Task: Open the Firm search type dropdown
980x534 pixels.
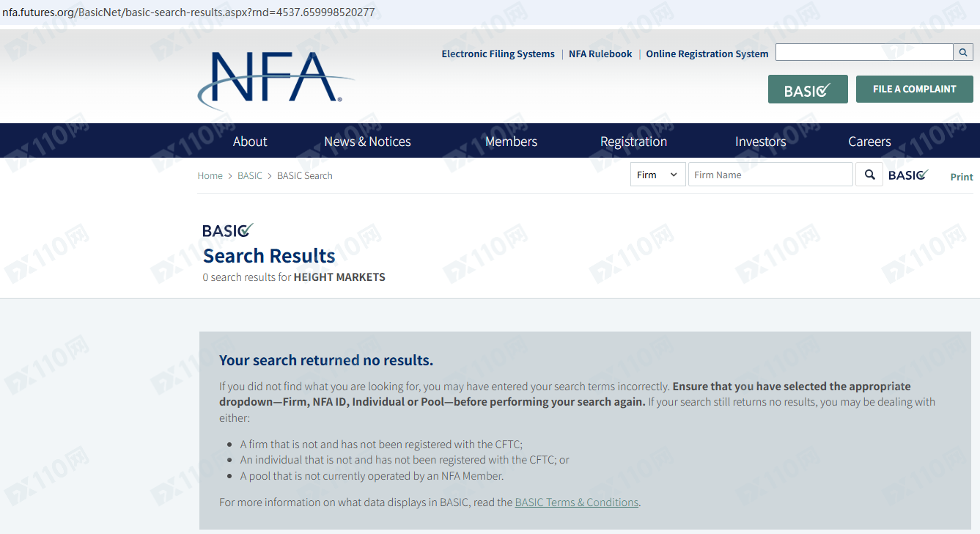Action: 658,175
